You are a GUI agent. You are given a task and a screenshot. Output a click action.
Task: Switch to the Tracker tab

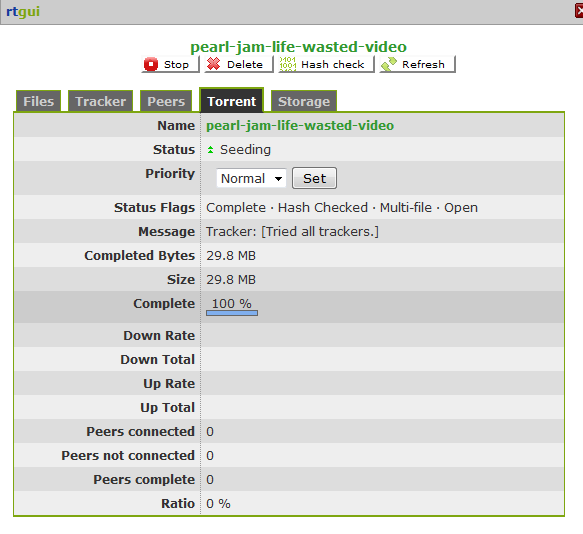point(100,101)
